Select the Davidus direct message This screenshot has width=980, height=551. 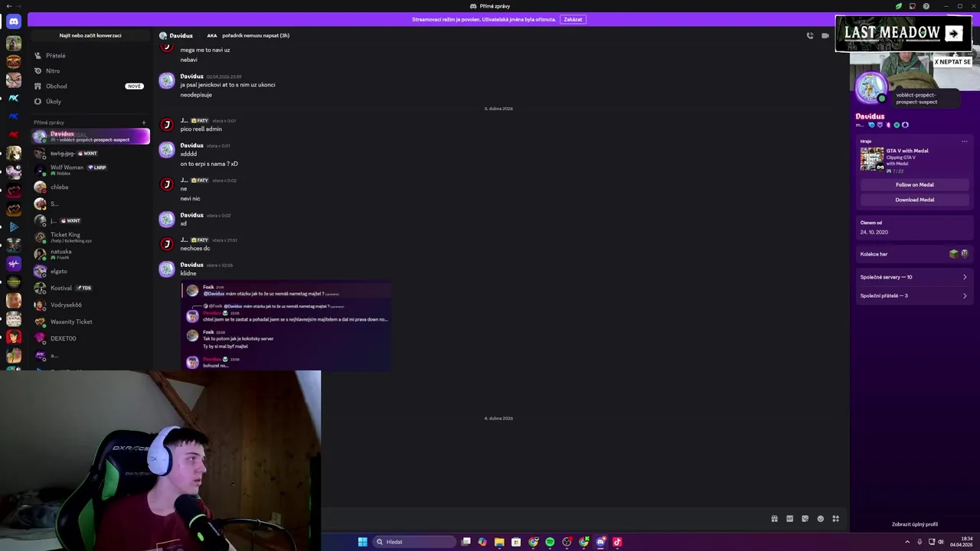coord(90,136)
